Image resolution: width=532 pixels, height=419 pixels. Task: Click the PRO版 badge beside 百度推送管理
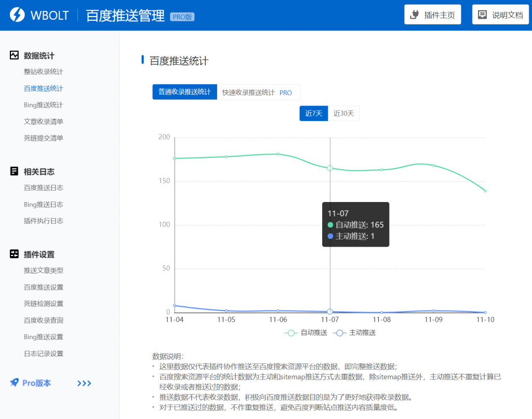point(183,17)
